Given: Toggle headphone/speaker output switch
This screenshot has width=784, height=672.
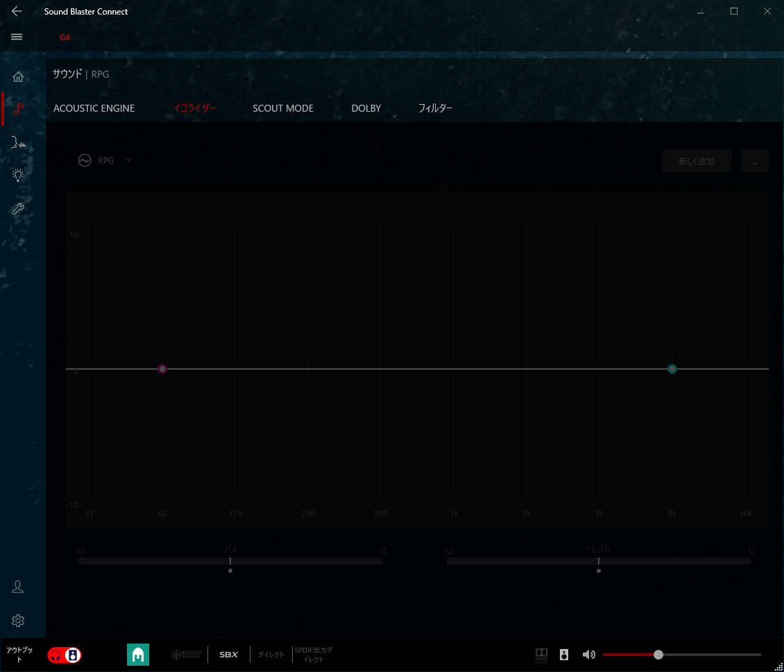Looking at the screenshot, I should (64, 655).
